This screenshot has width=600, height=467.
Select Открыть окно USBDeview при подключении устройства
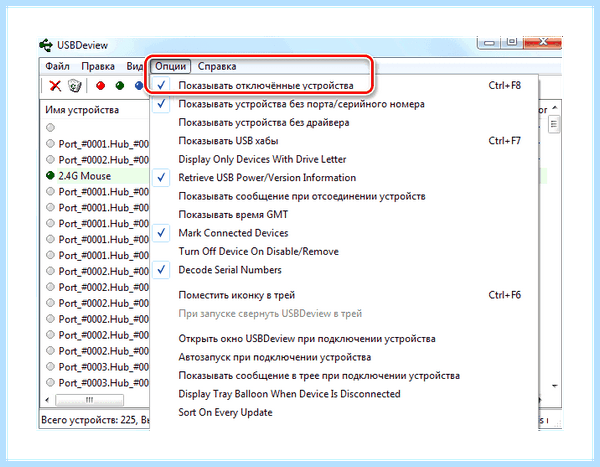point(344,339)
